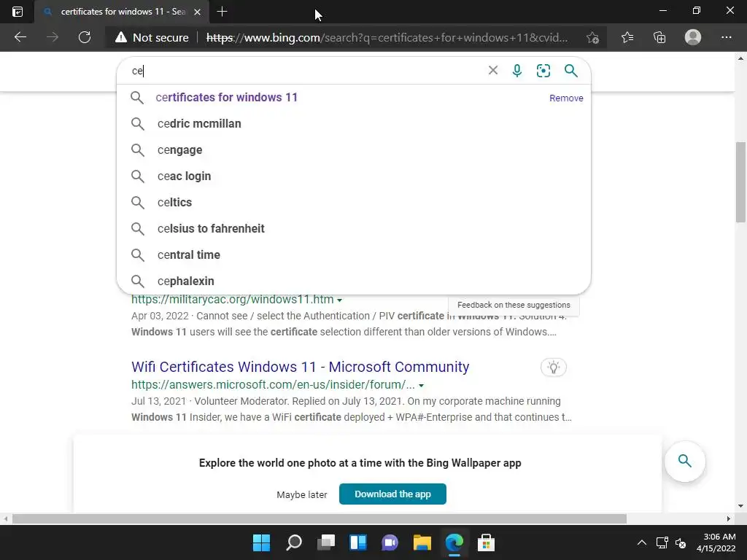This screenshot has width=747, height=560.
Task: Search using an image icon
Action: [543, 71]
